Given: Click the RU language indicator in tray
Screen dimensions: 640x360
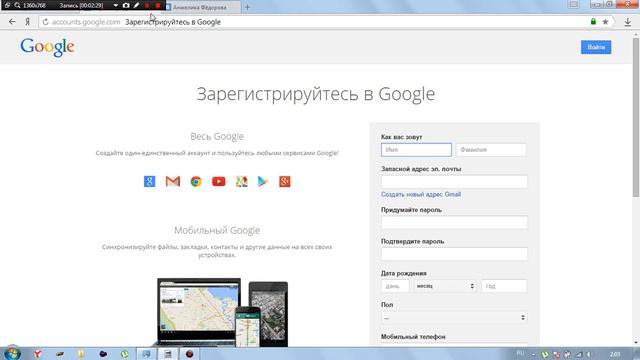Looking at the screenshot, I should tap(520, 353).
